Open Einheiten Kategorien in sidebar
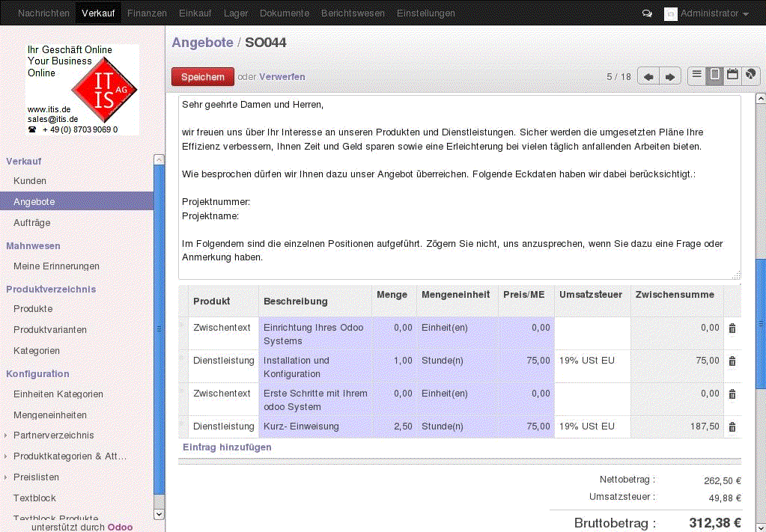The width and height of the screenshot is (766, 532). pyautogui.click(x=58, y=394)
